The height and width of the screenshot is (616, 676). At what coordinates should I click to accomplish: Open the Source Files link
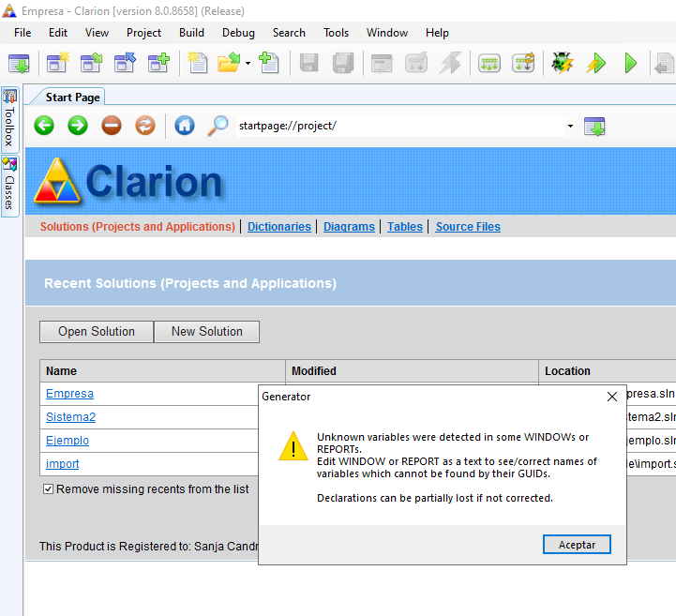[468, 227]
